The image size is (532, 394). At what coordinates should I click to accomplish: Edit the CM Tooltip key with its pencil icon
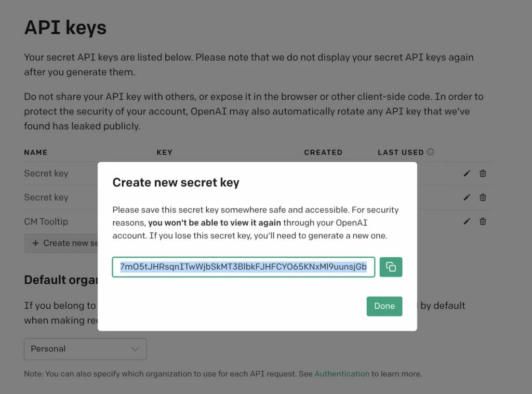(467, 221)
